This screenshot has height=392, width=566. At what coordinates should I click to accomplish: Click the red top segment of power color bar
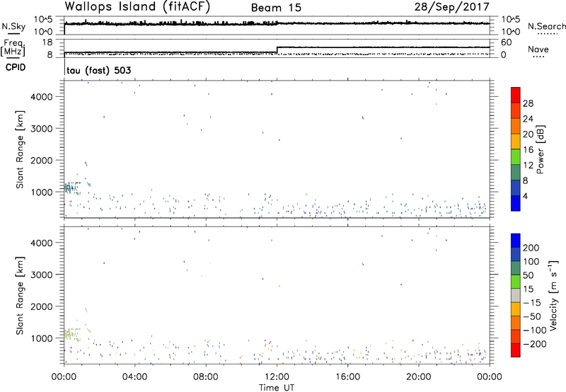pos(516,96)
